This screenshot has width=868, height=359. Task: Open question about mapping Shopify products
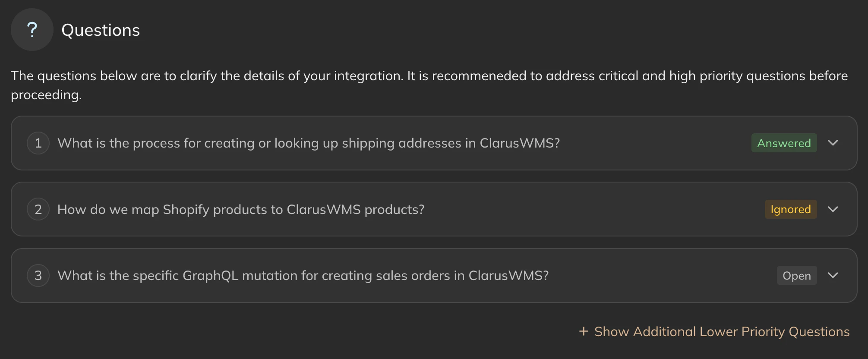tap(241, 209)
